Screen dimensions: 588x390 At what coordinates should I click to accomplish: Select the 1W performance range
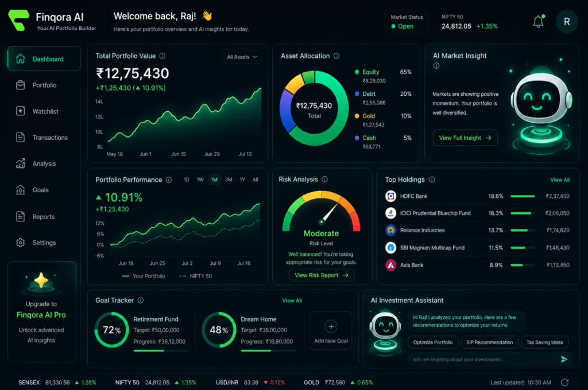200,180
